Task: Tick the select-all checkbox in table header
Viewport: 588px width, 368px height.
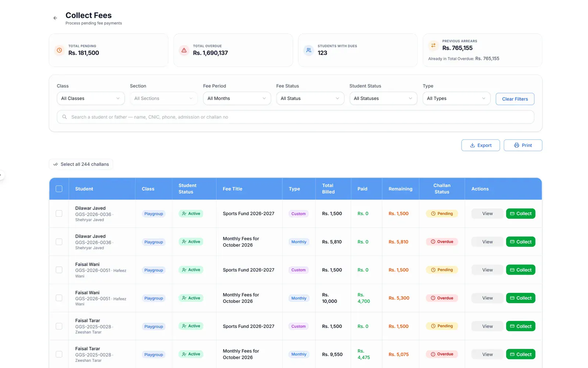Action: tap(59, 189)
